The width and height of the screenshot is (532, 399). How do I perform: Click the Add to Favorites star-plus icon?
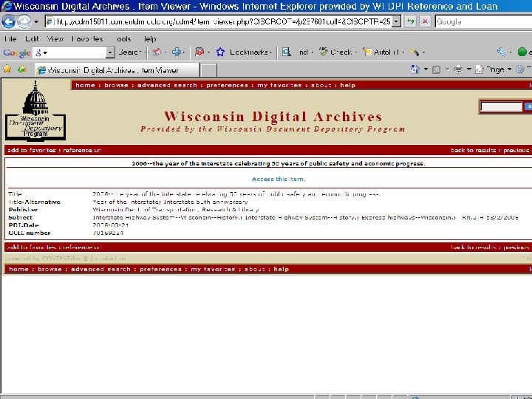(x=22, y=69)
